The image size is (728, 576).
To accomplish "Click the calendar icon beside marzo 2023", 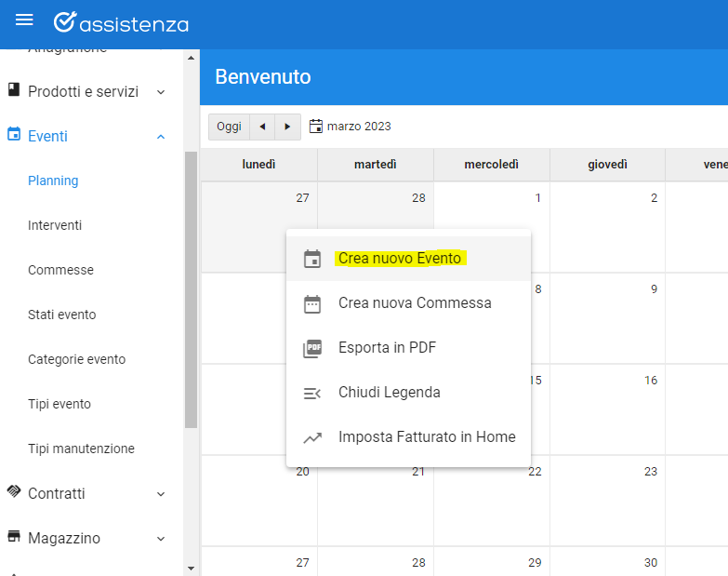I will click(x=316, y=126).
